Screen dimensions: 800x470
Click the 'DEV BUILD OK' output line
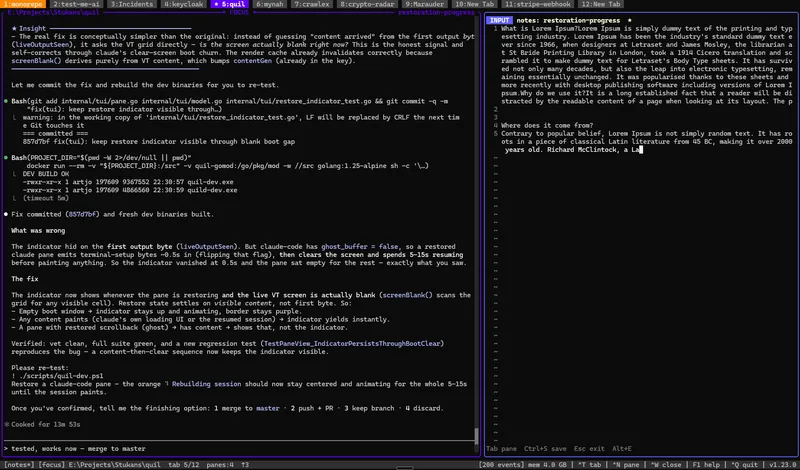[46, 174]
